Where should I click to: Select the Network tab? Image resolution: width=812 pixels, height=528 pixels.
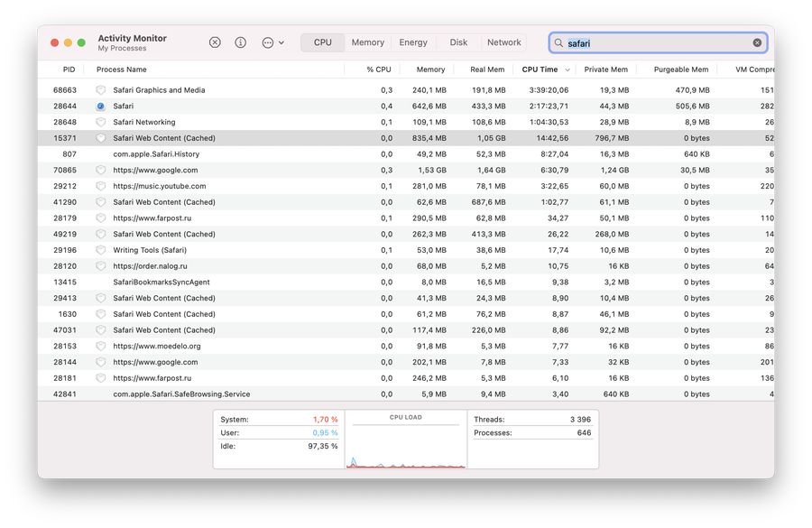[503, 42]
